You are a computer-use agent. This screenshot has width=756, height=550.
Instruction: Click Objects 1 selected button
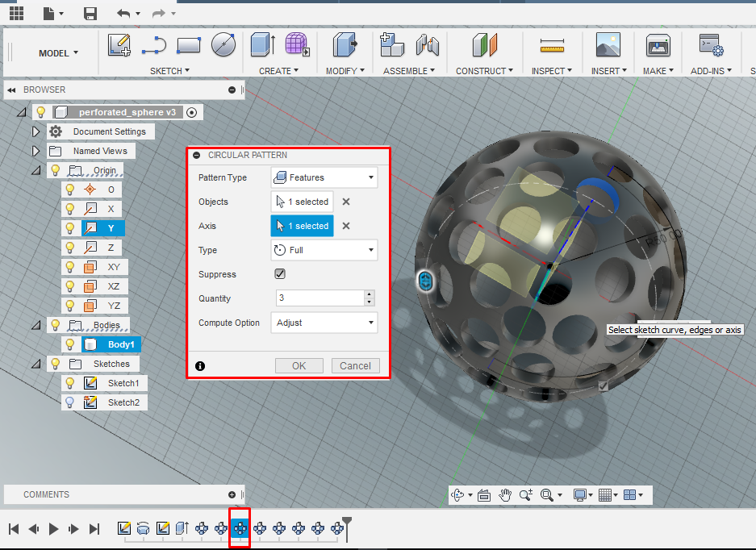303,202
